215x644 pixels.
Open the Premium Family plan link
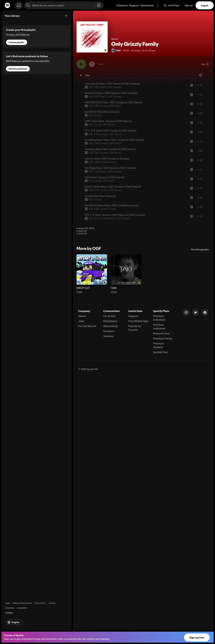pos(163,339)
